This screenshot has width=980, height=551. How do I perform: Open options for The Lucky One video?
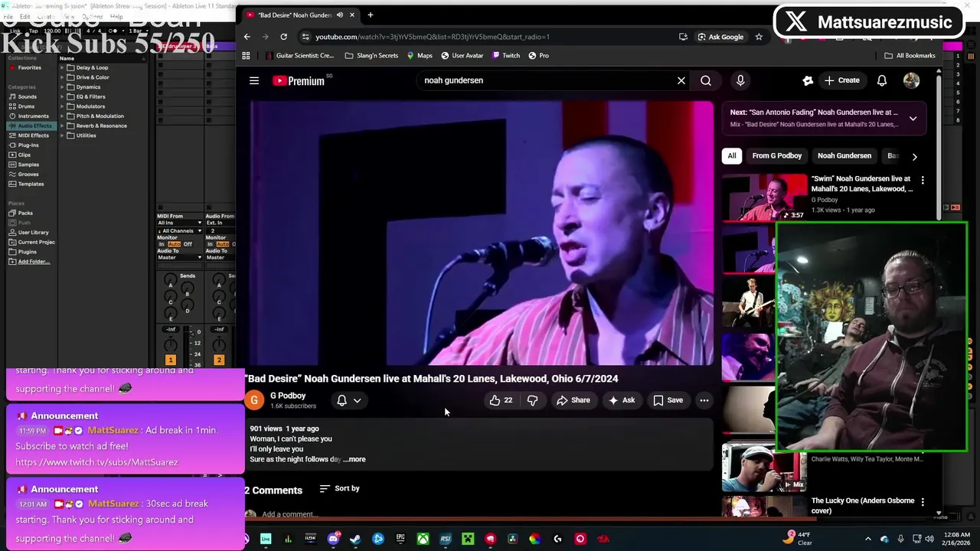tap(923, 502)
